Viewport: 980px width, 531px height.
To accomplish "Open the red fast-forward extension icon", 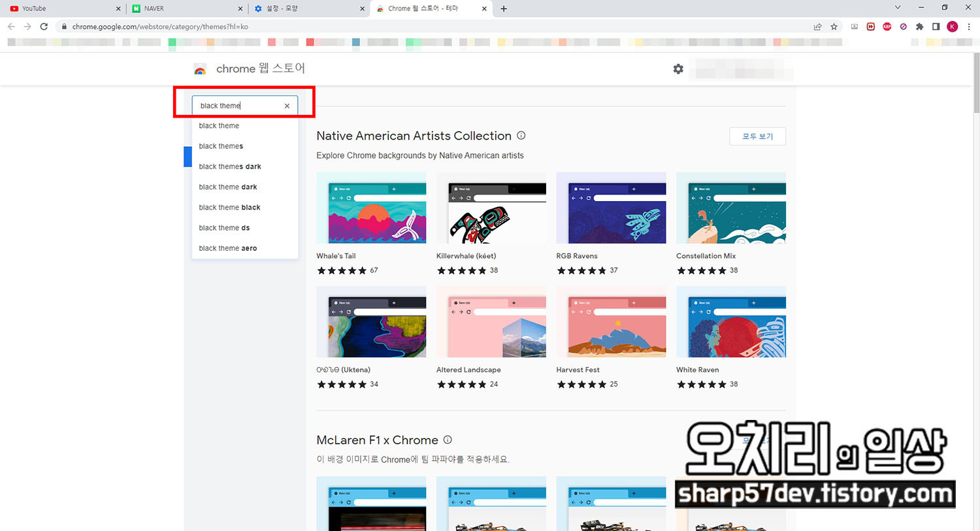I will (871, 27).
